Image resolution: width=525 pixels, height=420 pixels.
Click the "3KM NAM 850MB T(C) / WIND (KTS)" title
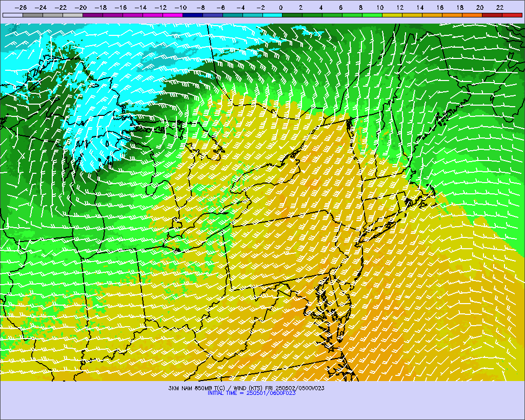click(216, 388)
